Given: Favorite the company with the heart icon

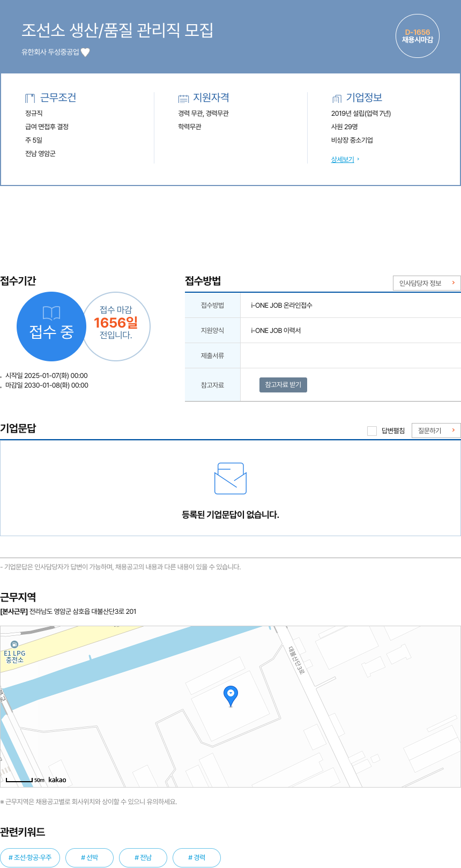Looking at the screenshot, I should coord(85,52).
